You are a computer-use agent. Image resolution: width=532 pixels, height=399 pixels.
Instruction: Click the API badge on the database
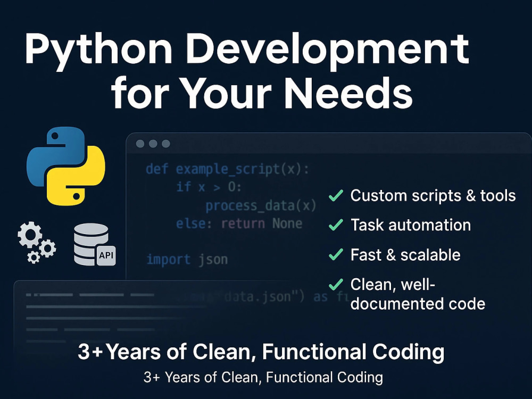106,255
